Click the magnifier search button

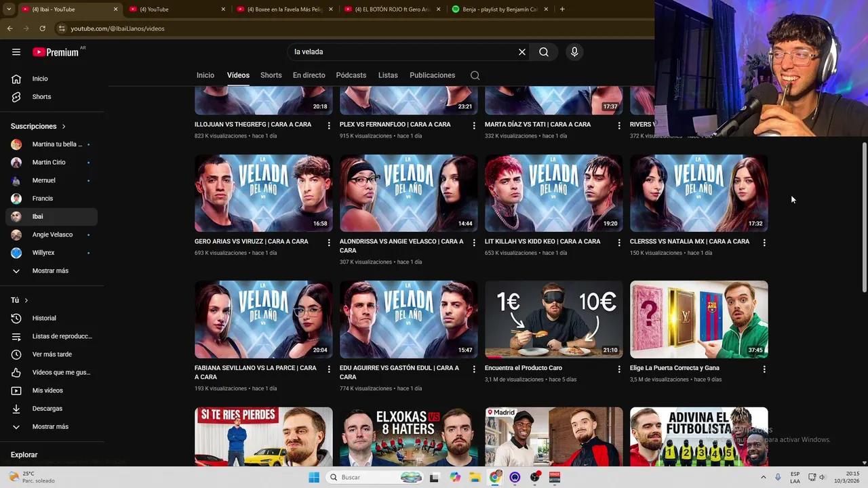[544, 52]
